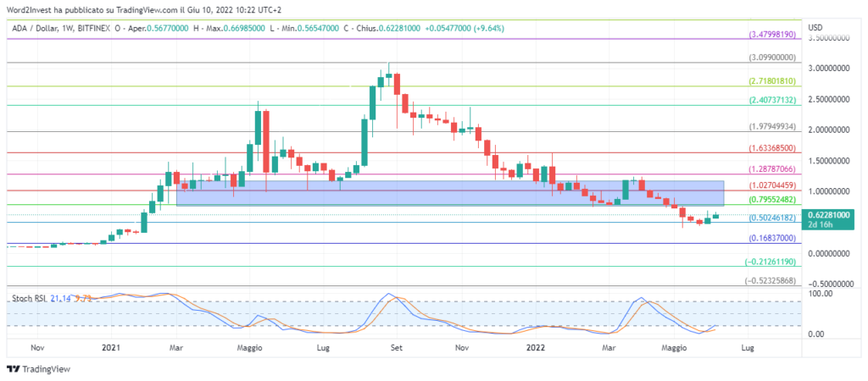Click the 3.09900000 level price label
The height and width of the screenshot is (381, 868).
click(772, 58)
